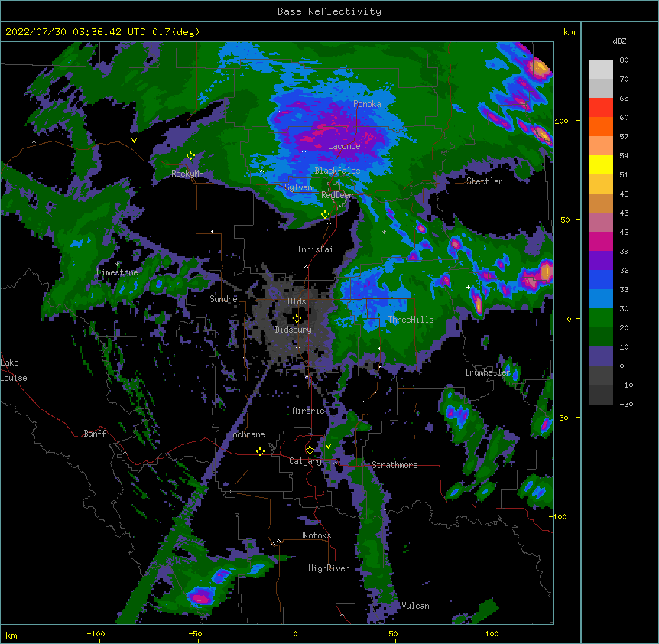This screenshot has width=659, height=644.
Task: Select the yellow diamond marker just above Calgary label
Action: pos(310,450)
